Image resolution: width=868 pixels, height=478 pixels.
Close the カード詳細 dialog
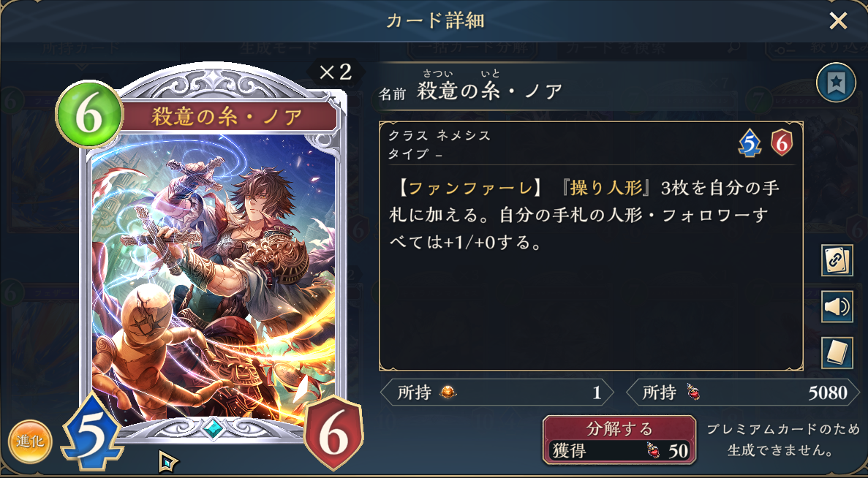point(838,21)
